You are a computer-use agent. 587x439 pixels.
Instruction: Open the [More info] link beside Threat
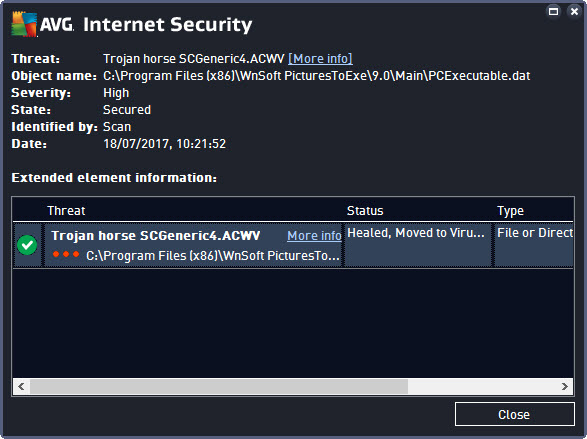[x=320, y=59]
